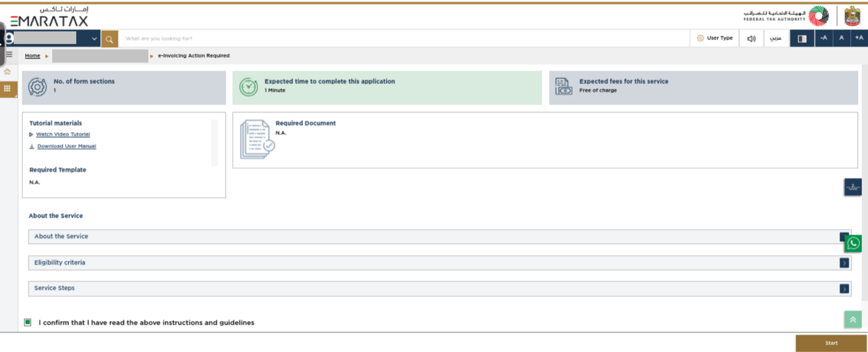Click the form sections gear icon

(38, 87)
